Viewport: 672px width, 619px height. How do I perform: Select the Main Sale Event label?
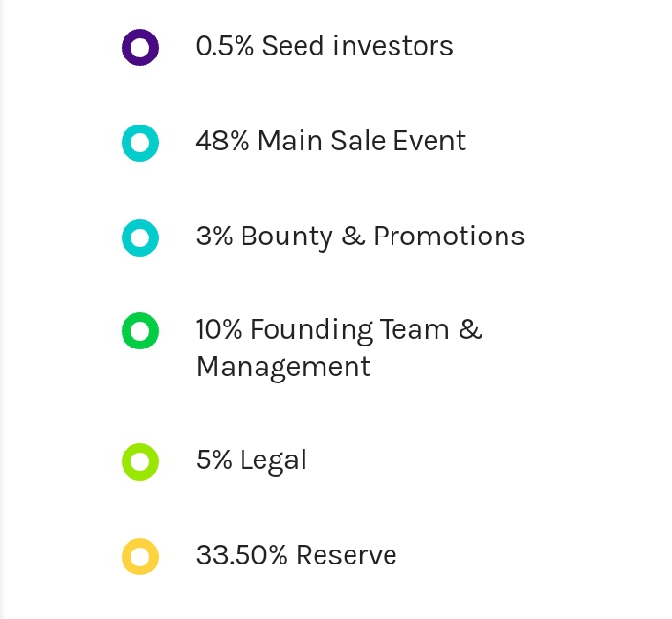tap(361, 141)
